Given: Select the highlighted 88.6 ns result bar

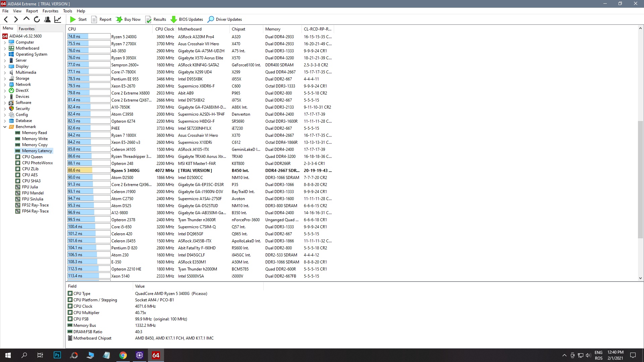Looking at the screenshot, I should 89,170.
